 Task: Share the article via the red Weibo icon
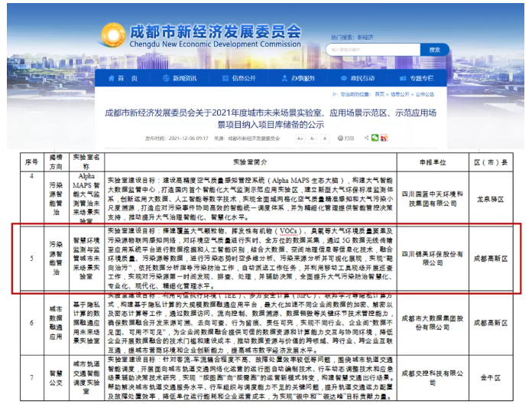tap(384, 138)
